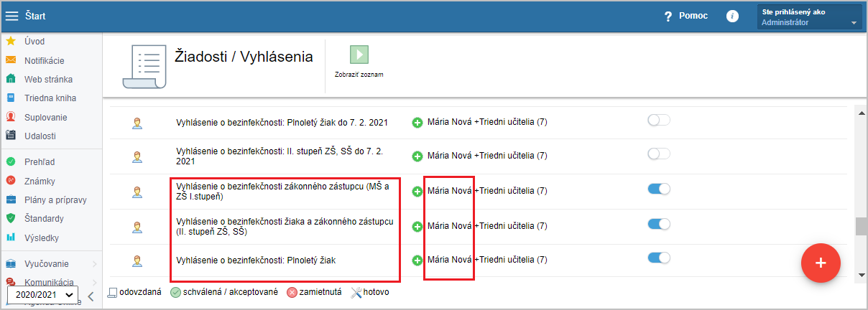Enable toggle for Plnoletý žiak do 7. 2. 2021
This screenshot has width=868, height=310.
click(658, 121)
